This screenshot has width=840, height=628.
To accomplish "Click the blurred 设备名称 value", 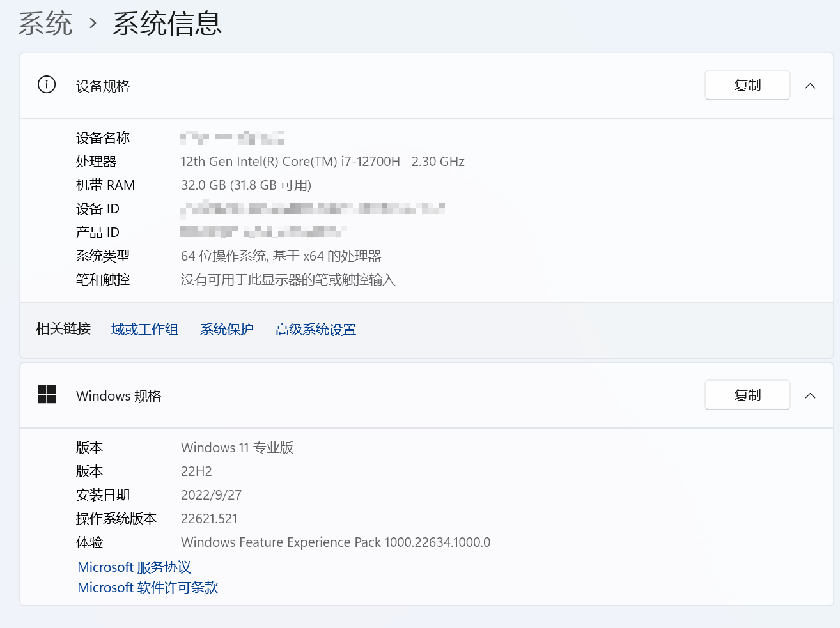I will (x=231, y=137).
